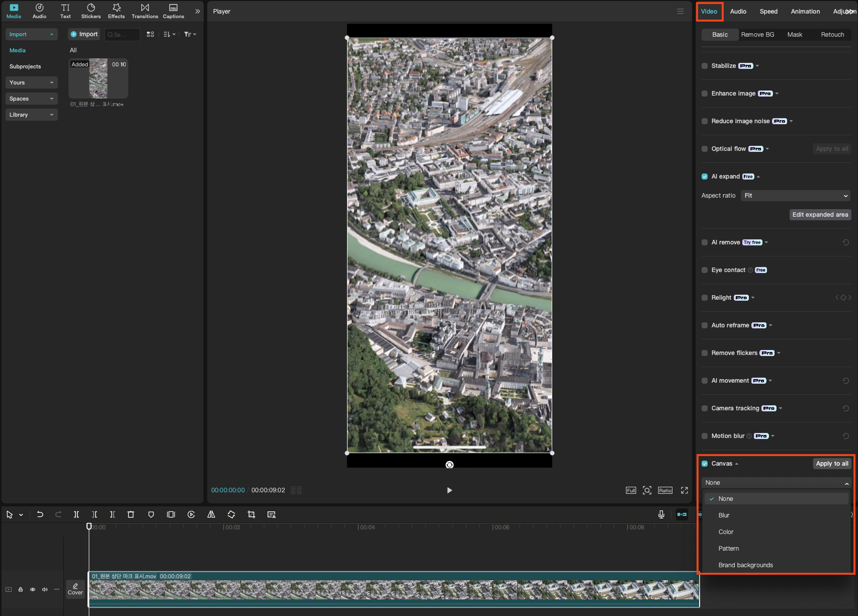Open the Effects panel
The height and width of the screenshot is (616, 858).
point(116,11)
